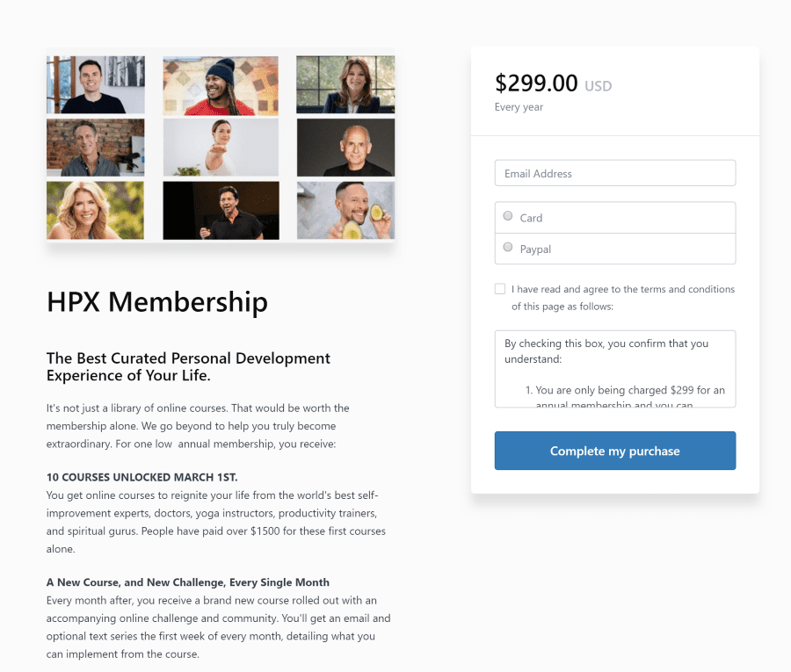
Task: Click the speaker on dark stage photo
Action: tap(221, 211)
